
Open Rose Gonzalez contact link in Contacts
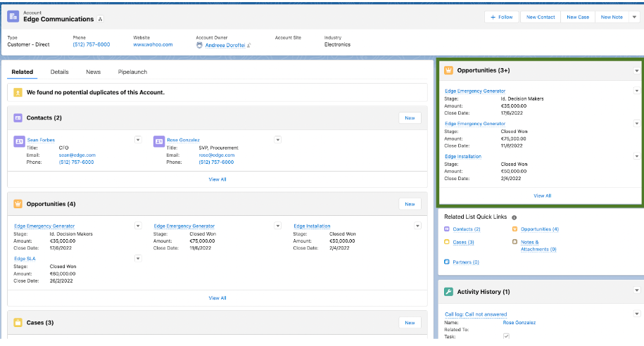183,140
